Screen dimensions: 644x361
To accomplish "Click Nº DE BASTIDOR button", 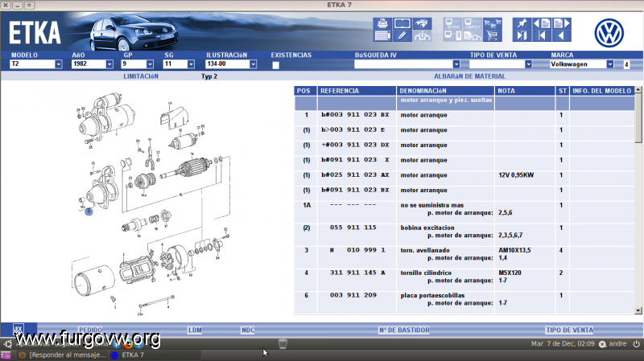I will point(404,330).
